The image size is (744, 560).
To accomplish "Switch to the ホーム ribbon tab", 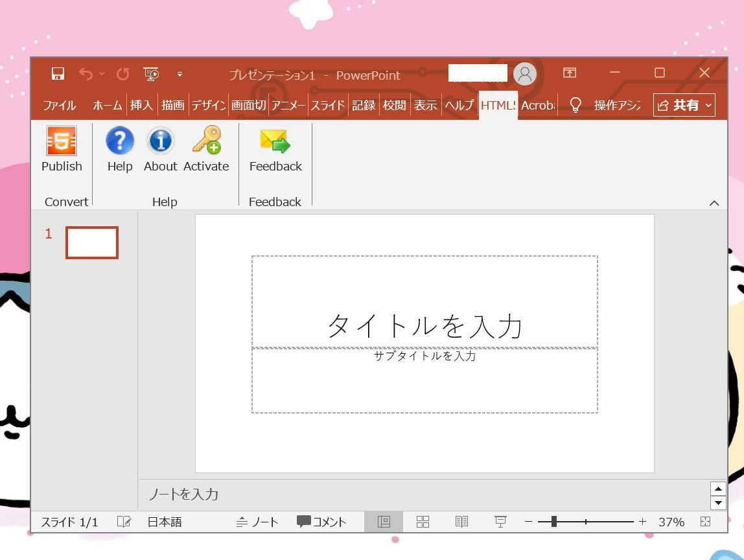I will pyautogui.click(x=107, y=104).
